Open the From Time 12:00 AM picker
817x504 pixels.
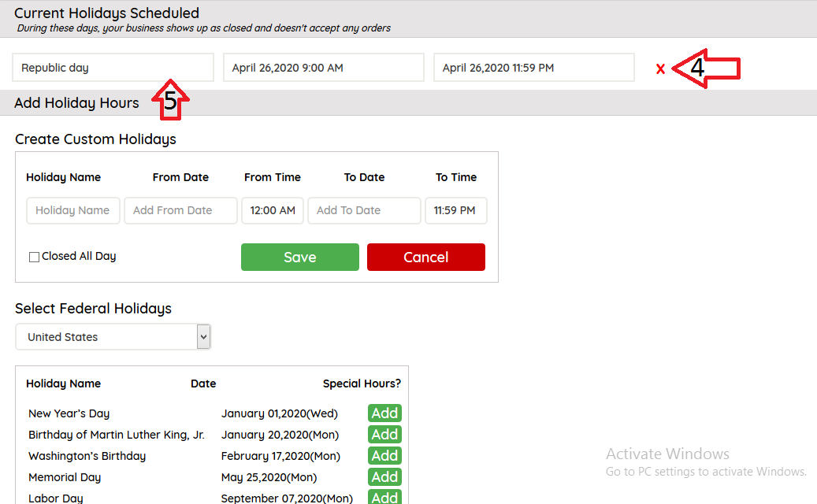coord(273,210)
